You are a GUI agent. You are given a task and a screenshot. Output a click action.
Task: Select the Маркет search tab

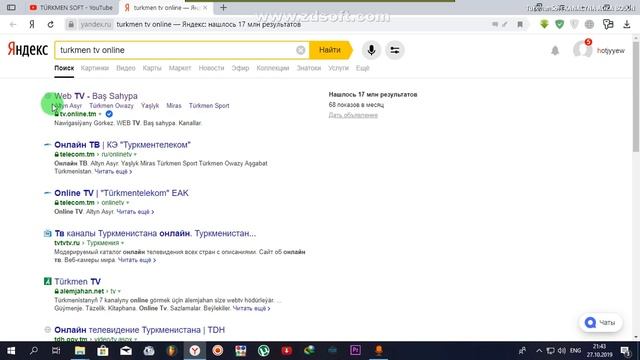point(180,68)
